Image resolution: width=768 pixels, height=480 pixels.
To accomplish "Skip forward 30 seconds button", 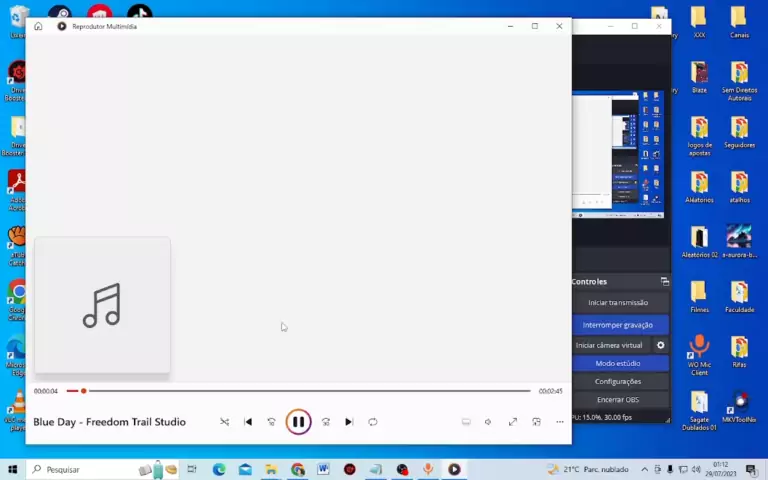I will tap(325, 422).
